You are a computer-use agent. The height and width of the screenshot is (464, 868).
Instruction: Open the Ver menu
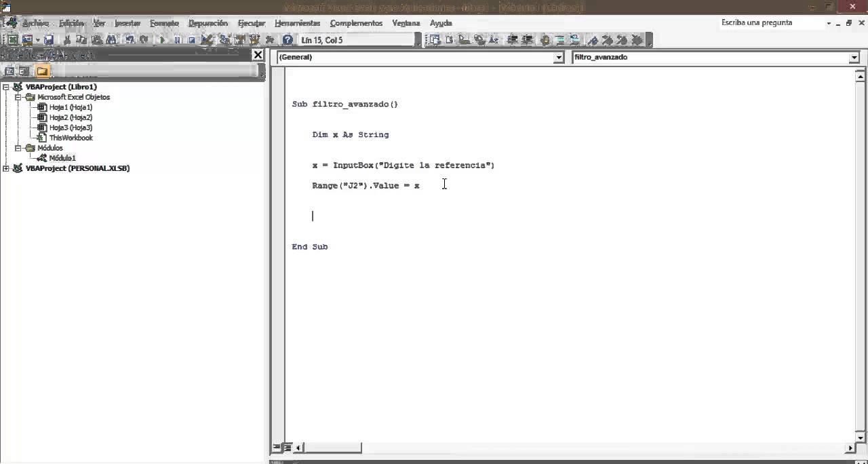click(x=99, y=23)
